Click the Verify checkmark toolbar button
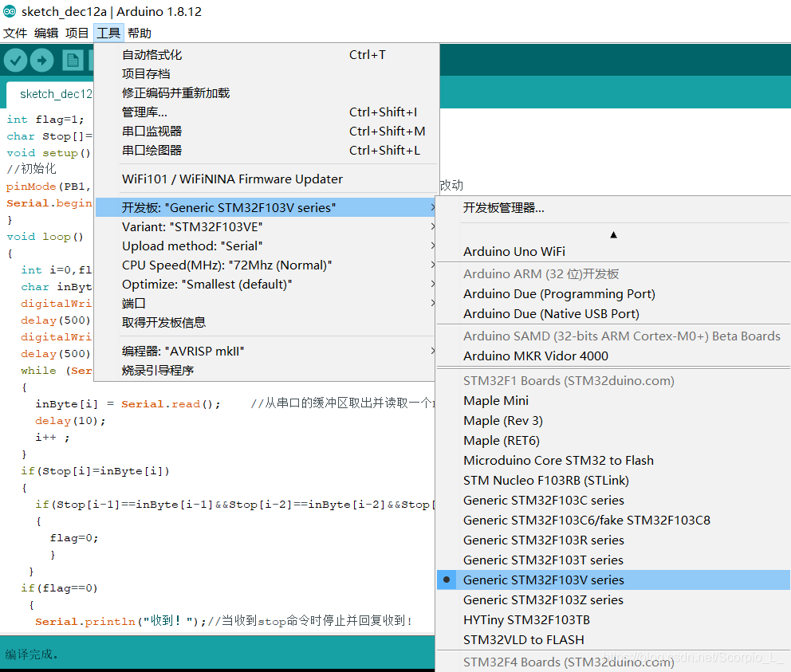791x672 pixels. (x=16, y=61)
